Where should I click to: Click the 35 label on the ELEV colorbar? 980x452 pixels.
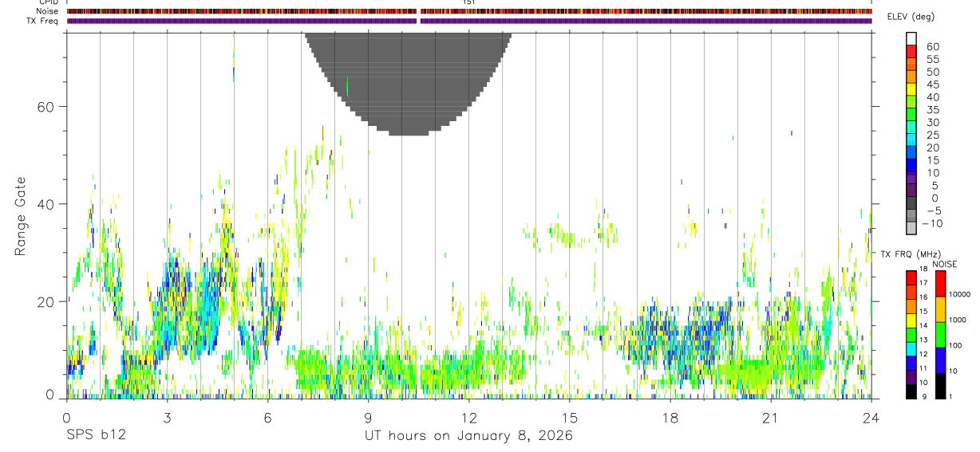(932, 110)
